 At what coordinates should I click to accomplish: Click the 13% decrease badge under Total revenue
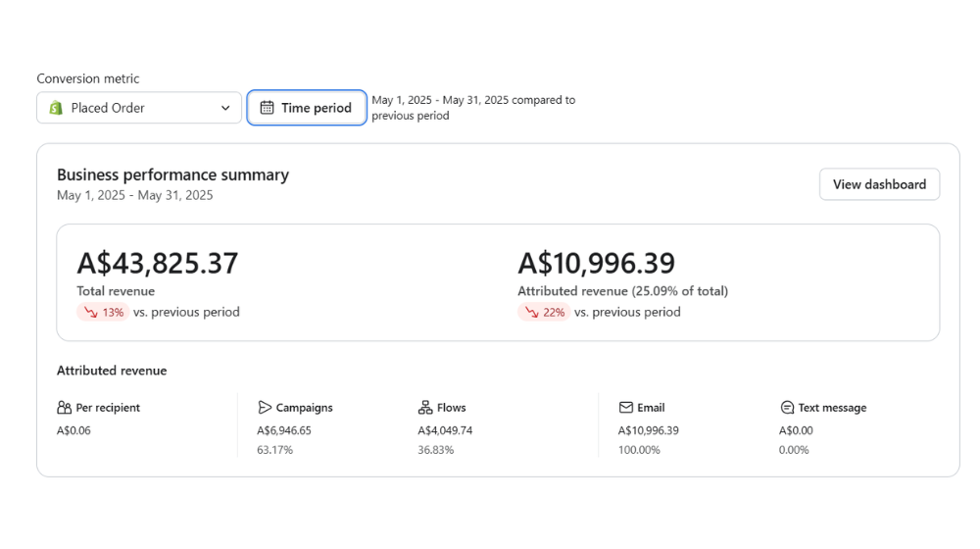click(103, 312)
